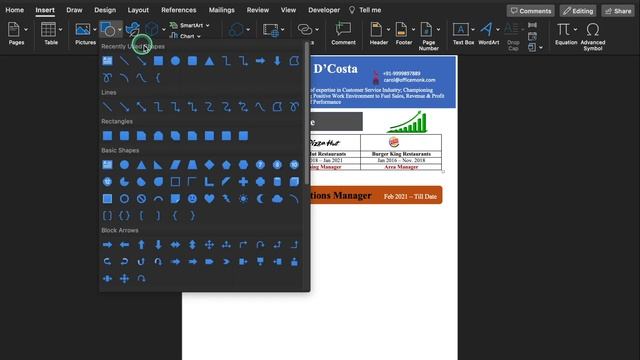Image resolution: width=640 pixels, height=360 pixels.
Task: Pick the trapezoid shape
Action: [192, 165]
